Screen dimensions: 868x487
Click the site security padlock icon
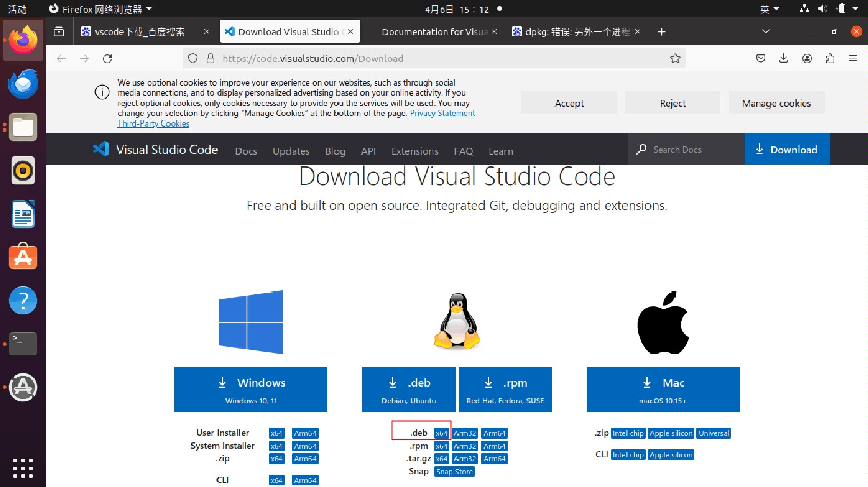[210, 58]
